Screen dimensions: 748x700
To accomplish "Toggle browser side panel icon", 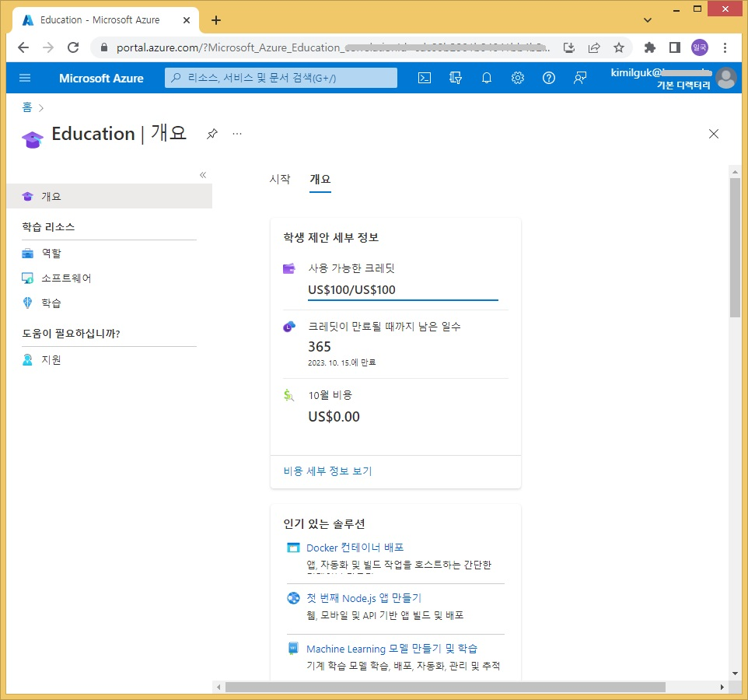I will pyautogui.click(x=675, y=47).
